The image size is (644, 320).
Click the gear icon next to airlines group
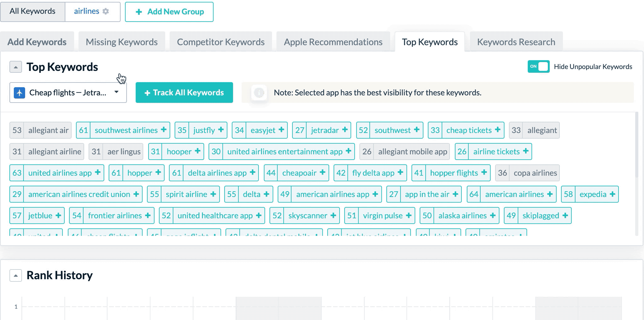(106, 11)
